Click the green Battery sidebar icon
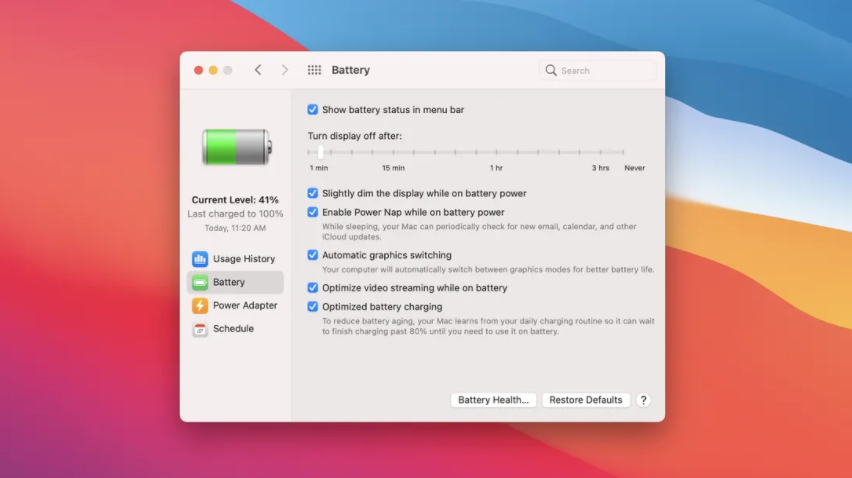Viewport: 852px width, 478px height. [x=200, y=282]
